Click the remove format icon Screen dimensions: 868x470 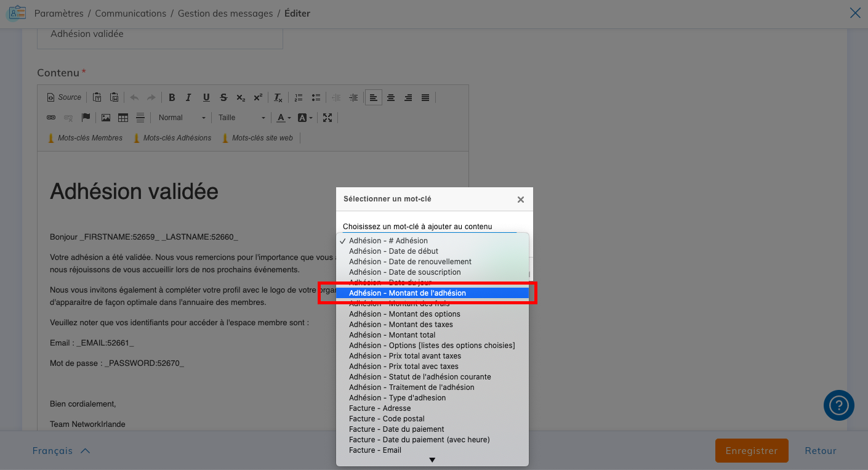coord(278,97)
